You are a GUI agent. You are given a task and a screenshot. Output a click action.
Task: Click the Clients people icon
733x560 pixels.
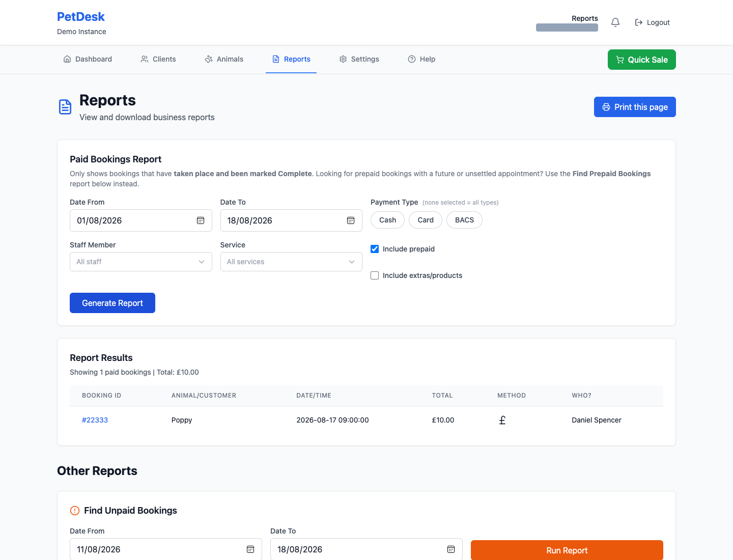pos(145,59)
